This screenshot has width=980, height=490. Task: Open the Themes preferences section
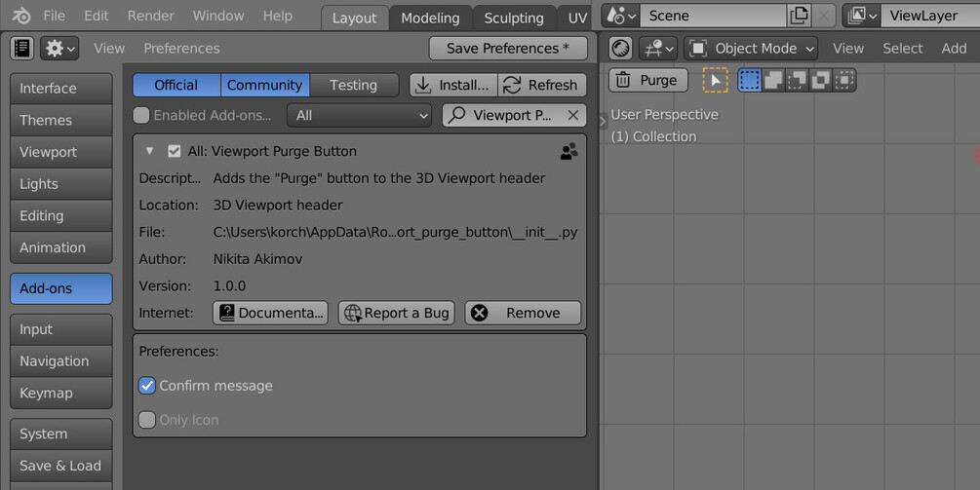point(61,121)
